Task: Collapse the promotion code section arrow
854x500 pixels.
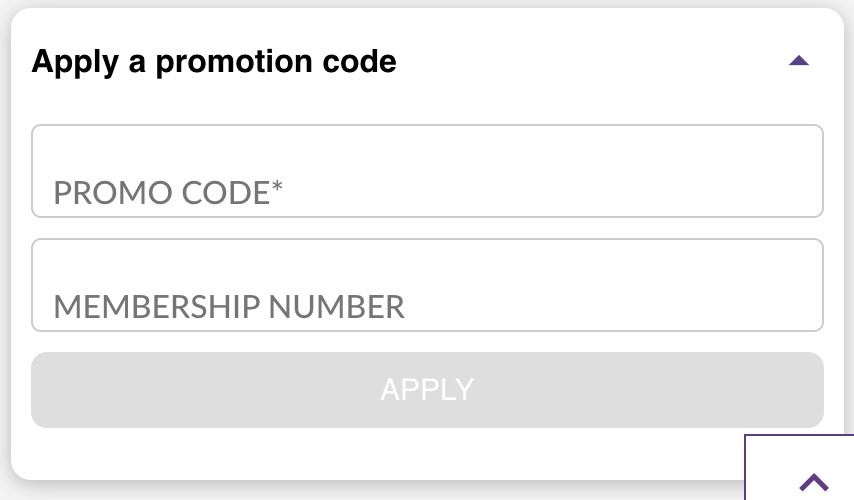Action: pyautogui.click(x=798, y=62)
